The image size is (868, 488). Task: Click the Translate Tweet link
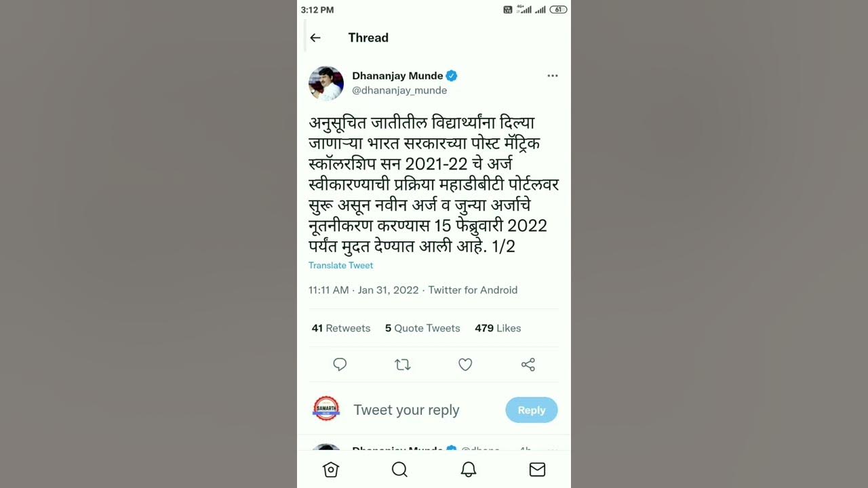tap(340, 266)
